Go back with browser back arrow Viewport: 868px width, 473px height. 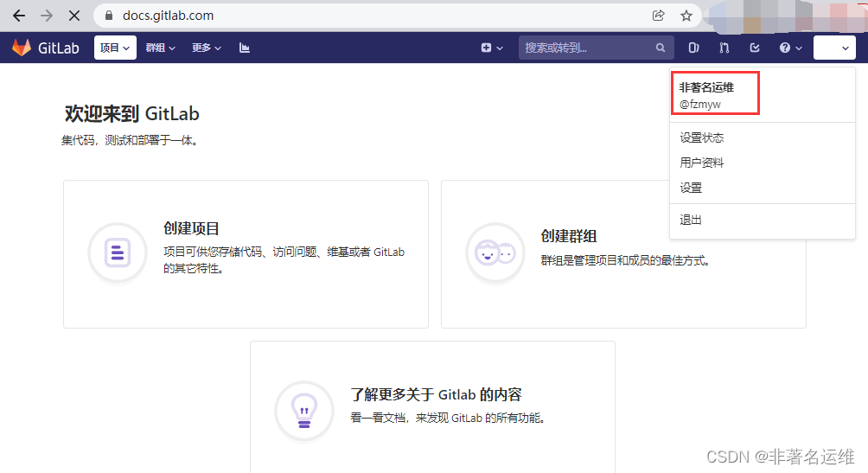19,16
